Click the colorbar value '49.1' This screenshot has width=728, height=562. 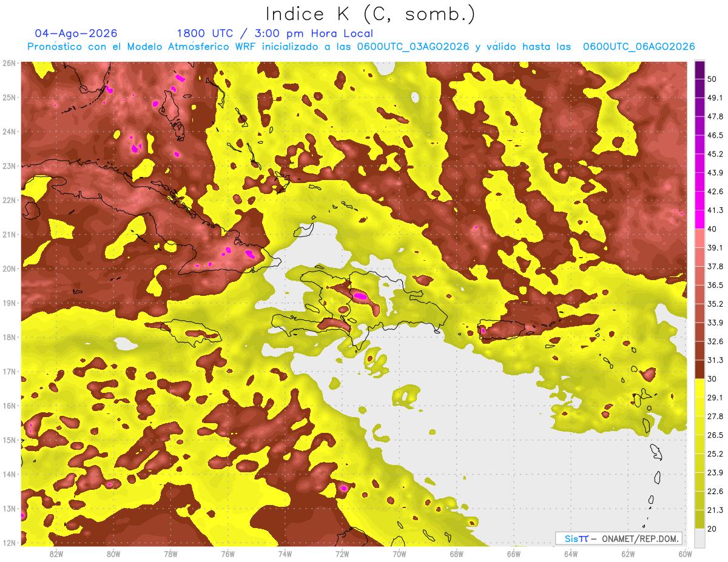click(715, 98)
